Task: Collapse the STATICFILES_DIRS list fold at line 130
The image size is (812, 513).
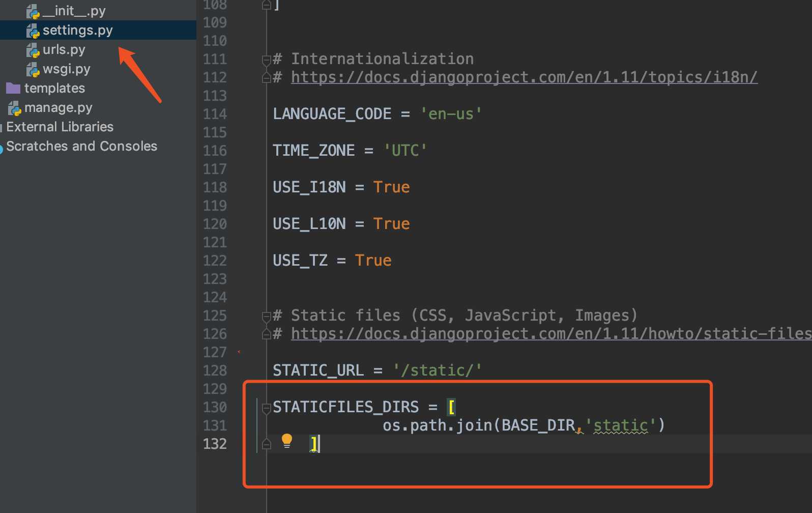Action: [266, 408]
